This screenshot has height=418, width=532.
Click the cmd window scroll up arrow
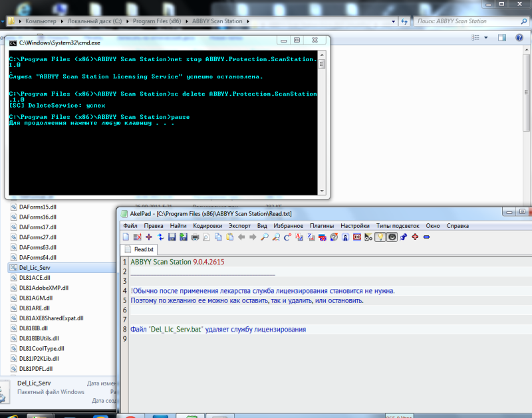322,54
